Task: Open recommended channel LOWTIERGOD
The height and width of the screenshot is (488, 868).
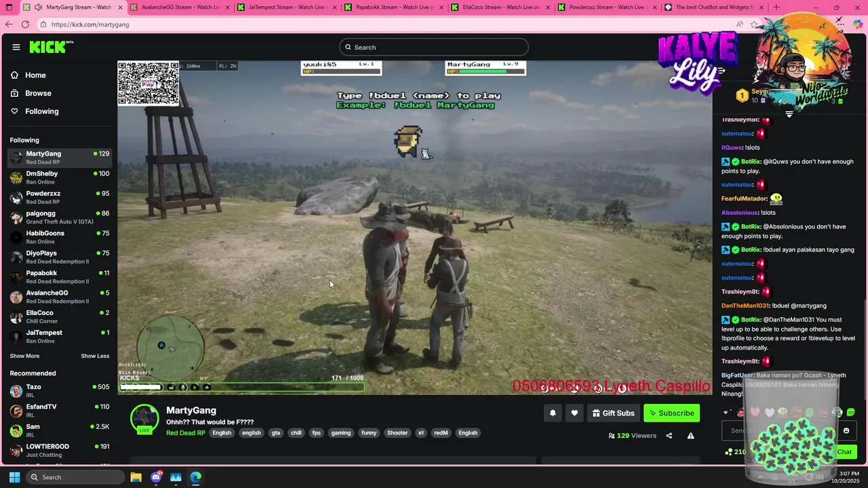Action: tap(59, 450)
